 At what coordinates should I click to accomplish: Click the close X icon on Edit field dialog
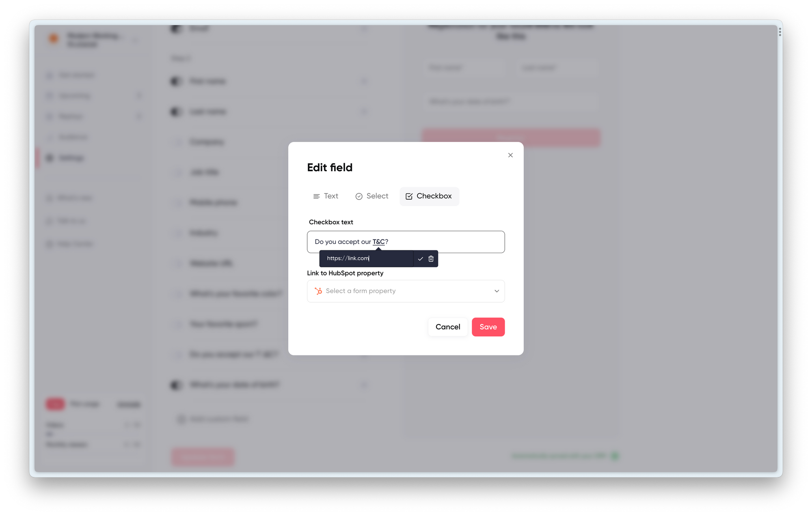tap(511, 155)
